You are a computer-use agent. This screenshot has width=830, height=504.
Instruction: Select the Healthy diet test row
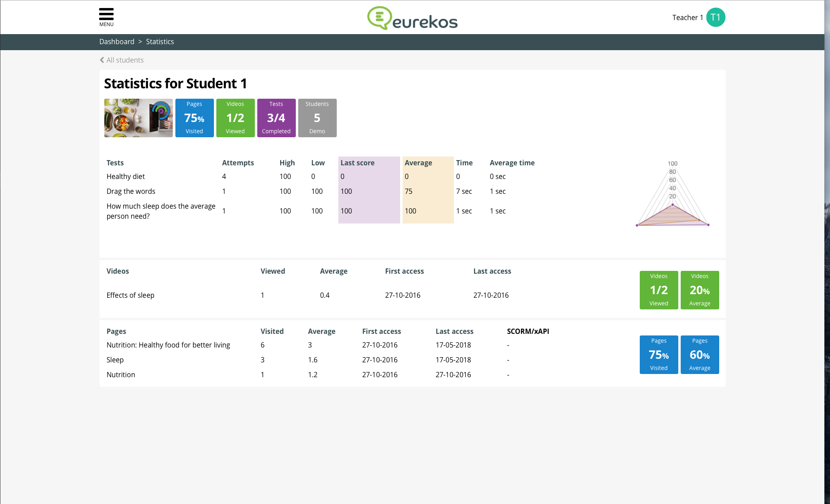[126, 177]
